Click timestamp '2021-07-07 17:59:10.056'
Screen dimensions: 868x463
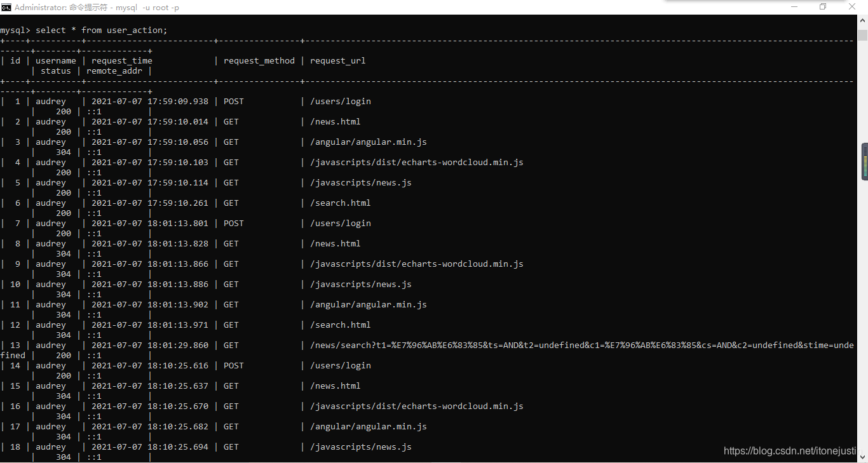[150, 142]
